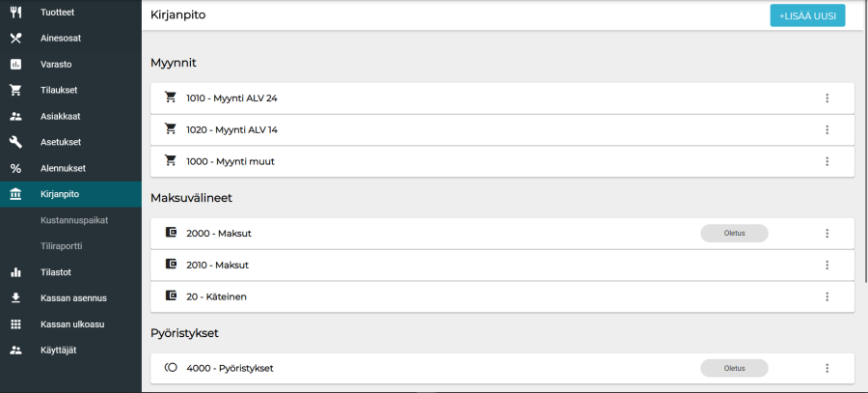The image size is (868, 393).
Task: Click the Kassan ulkoasu grid icon
Action: (x=15, y=323)
